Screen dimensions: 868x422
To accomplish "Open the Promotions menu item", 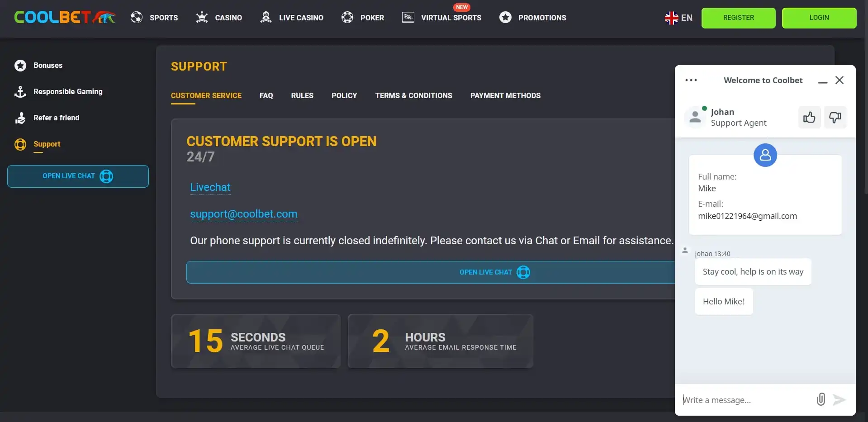I will (x=542, y=18).
